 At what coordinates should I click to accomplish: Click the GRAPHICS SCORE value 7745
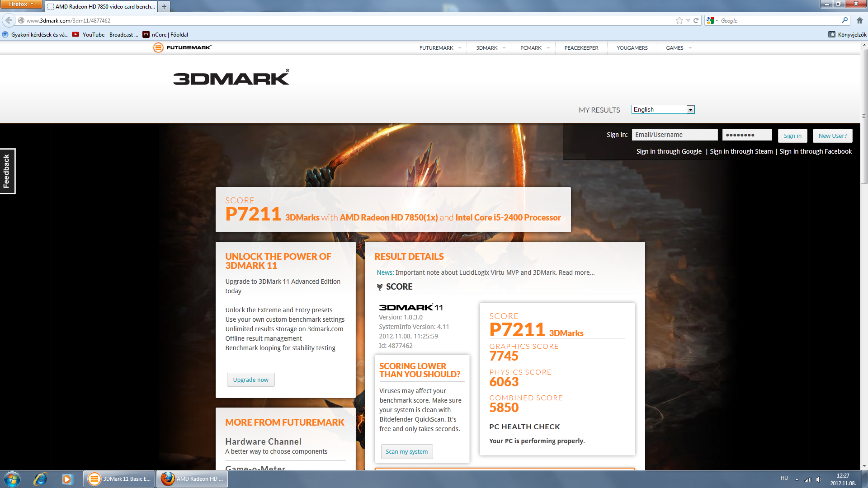point(504,356)
